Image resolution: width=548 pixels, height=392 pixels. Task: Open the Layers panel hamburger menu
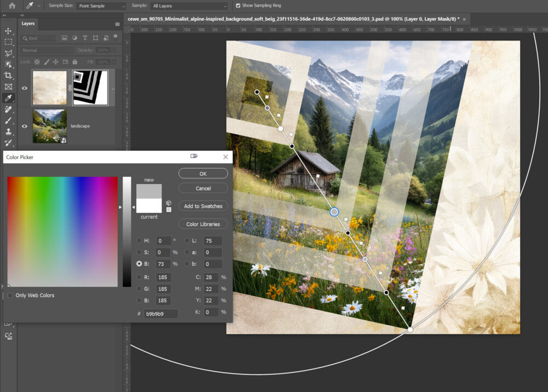point(117,24)
